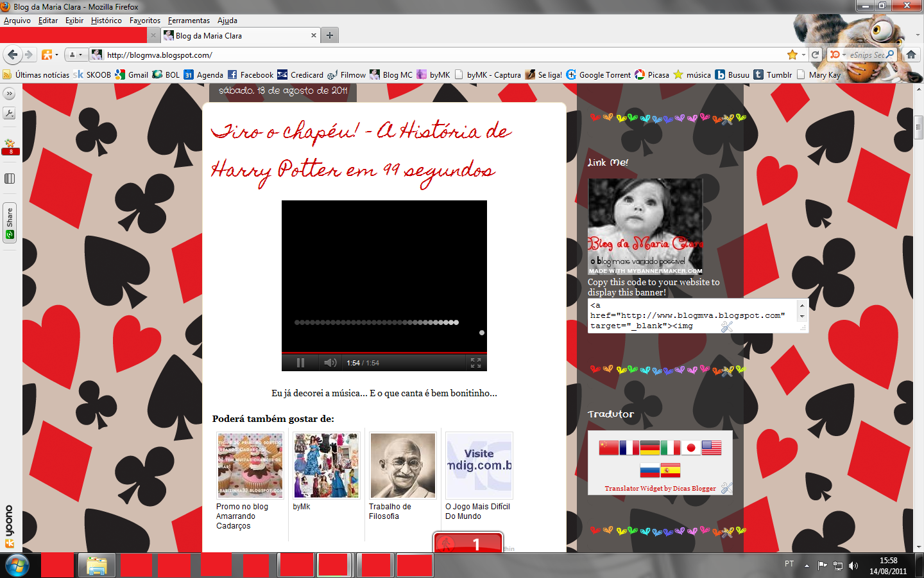Open the Ajuda menu
Image resolution: width=924 pixels, height=578 pixels.
pos(227,21)
